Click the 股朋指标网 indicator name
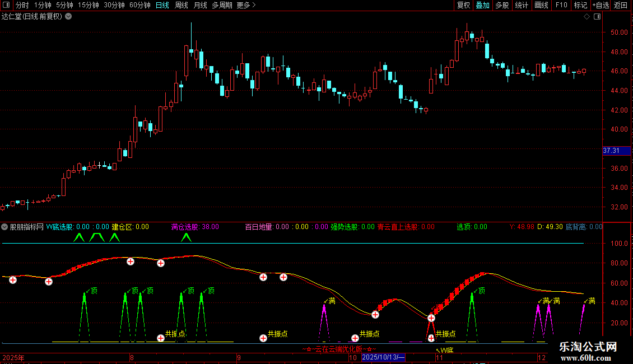The image size is (633, 364). (x=27, y=227)
